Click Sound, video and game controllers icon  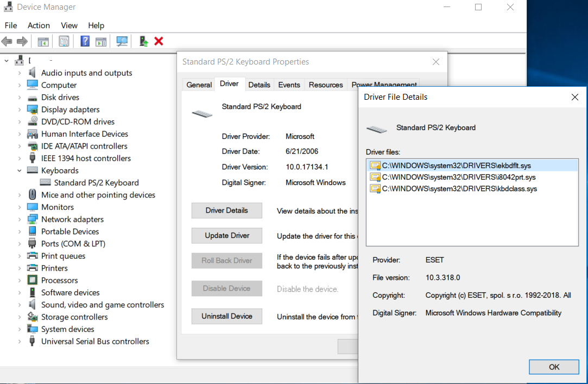33,305
